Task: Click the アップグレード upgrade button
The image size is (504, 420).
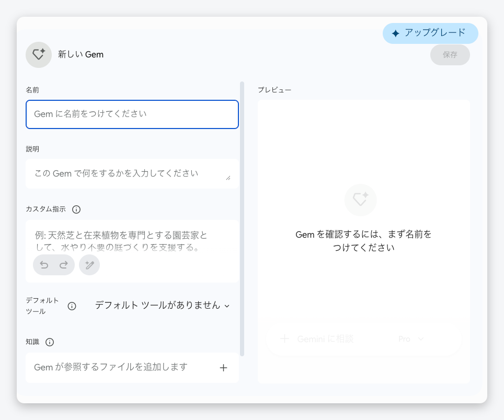Action: (430, 33)
